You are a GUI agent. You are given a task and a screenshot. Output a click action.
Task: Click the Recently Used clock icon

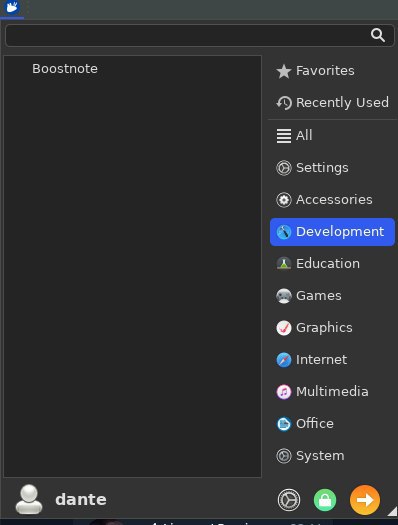(284, 103)
